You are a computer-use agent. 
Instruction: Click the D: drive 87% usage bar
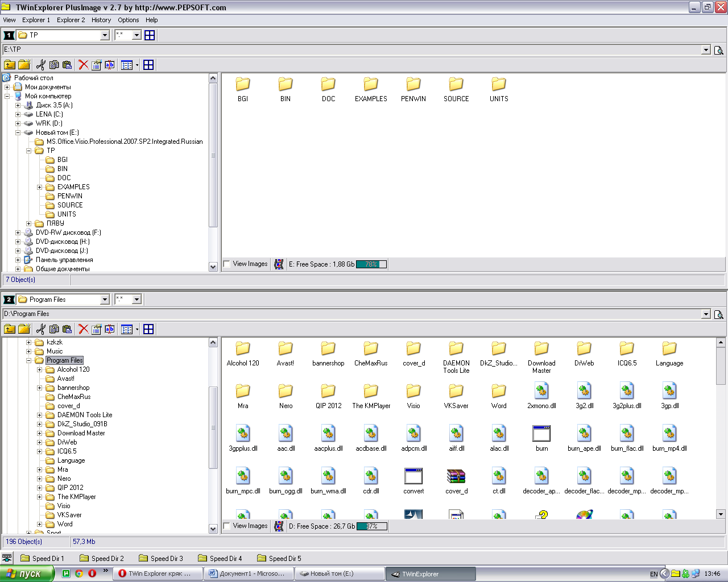click(x=371, y=526)
